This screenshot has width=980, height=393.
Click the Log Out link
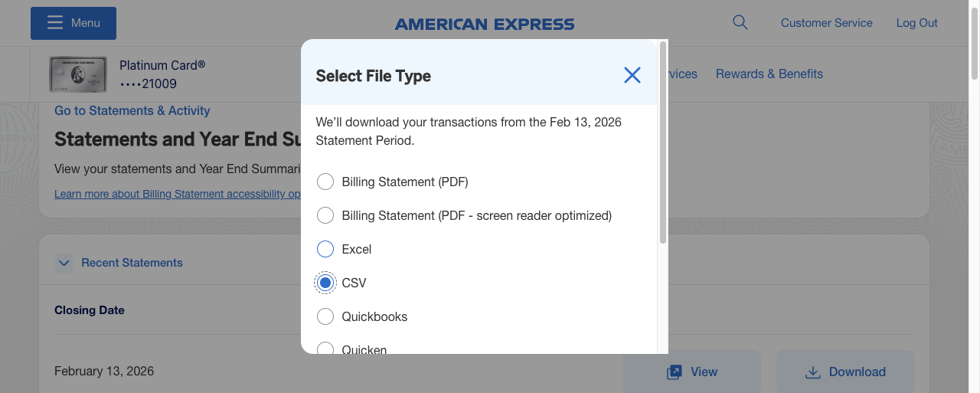coord(916,23)
